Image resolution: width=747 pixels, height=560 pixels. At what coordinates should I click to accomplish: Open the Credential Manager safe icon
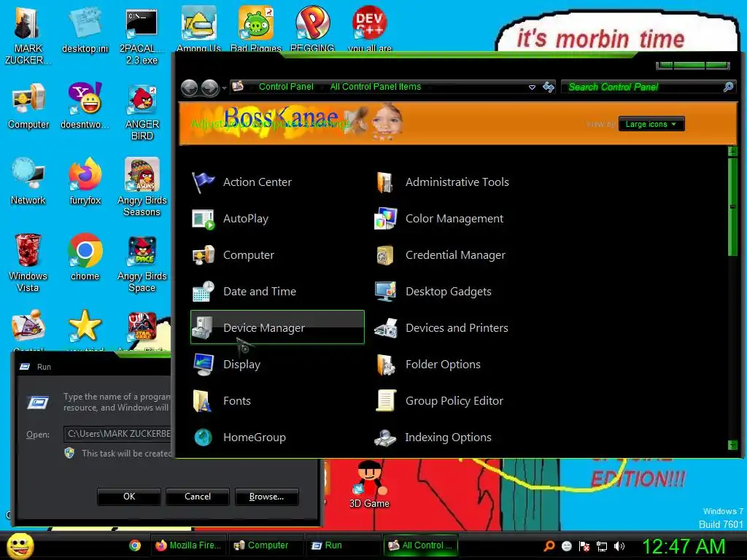385,255
